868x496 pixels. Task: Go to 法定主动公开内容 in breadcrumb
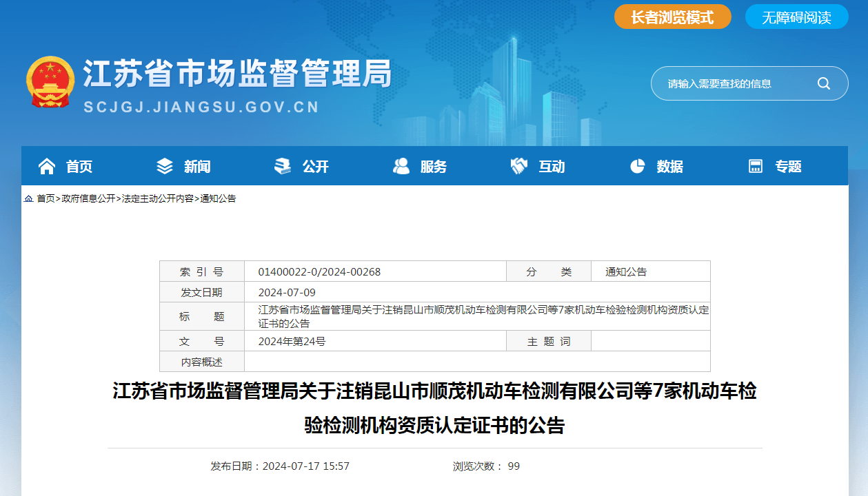click(158, 198)
